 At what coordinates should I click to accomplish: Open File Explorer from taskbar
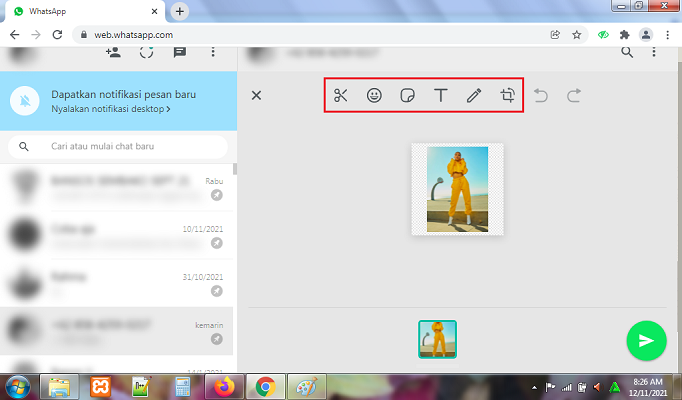60,387
